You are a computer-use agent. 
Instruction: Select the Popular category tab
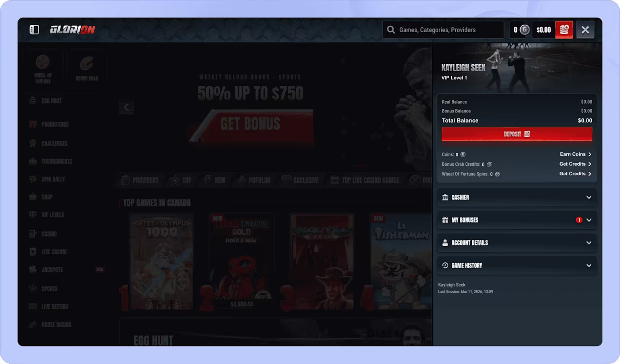point(254,180)
